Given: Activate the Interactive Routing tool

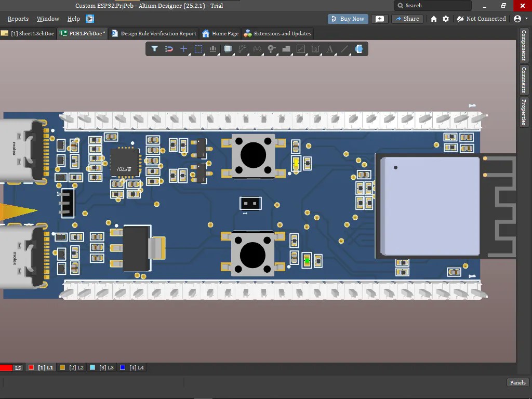Looking at the screenshot, I should 242,49.
